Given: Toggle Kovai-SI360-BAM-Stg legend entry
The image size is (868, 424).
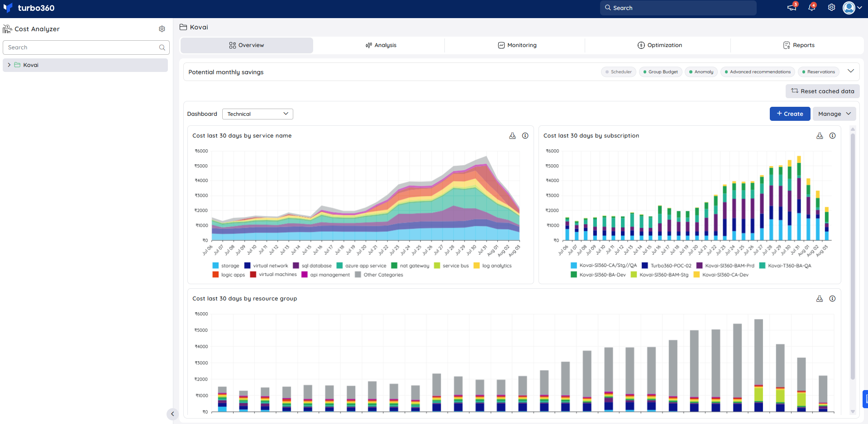Looking at the screenshot, I should tap(659, 275).
